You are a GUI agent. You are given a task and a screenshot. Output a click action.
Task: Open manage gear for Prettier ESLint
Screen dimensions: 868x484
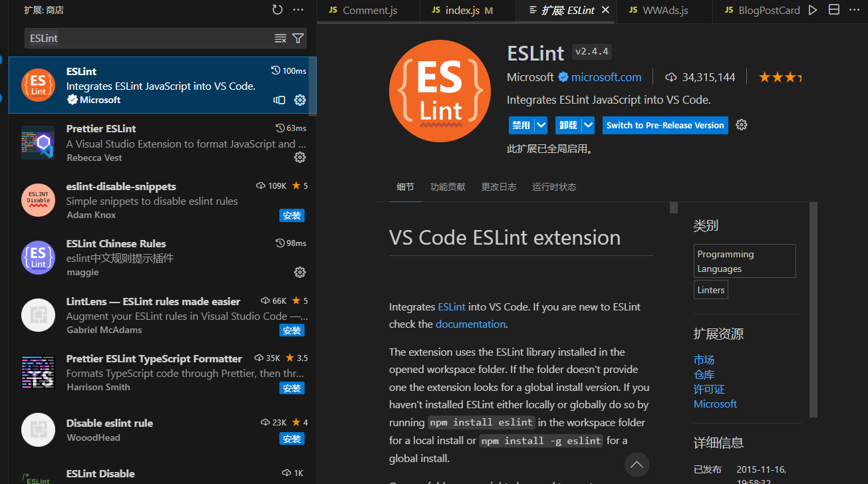pos(300,157)
